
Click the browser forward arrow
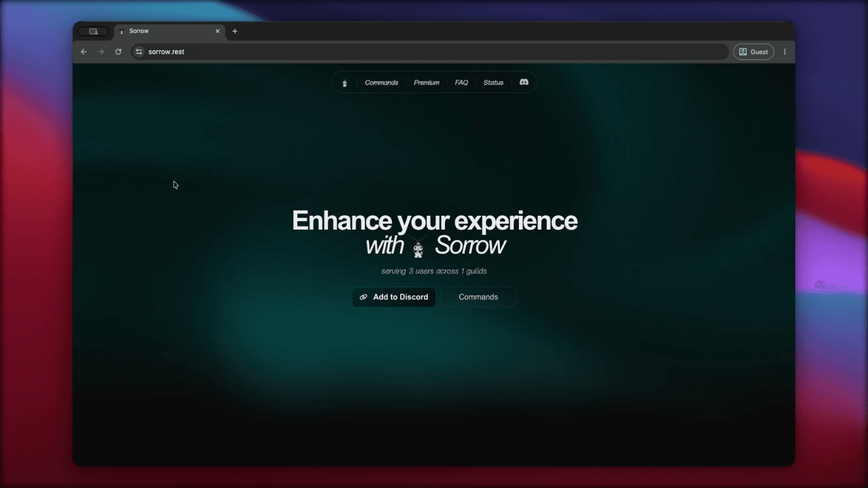pos(101,52)
